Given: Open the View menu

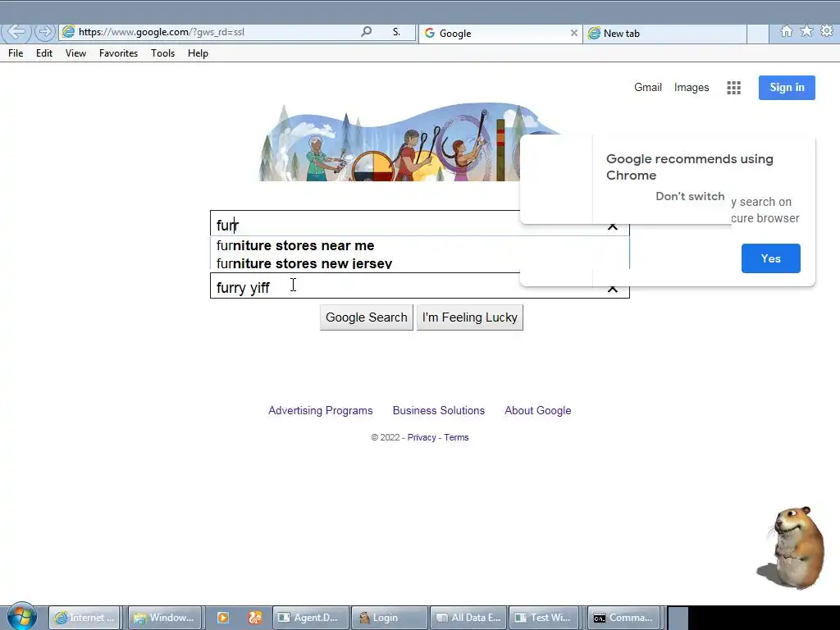Looking at the screenshot, I should (x=75, y=53).
